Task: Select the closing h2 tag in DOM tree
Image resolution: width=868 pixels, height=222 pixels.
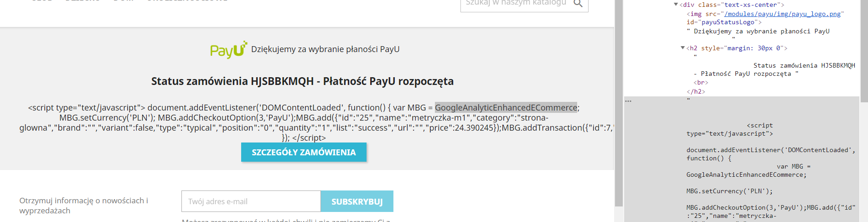Action: 696,91
